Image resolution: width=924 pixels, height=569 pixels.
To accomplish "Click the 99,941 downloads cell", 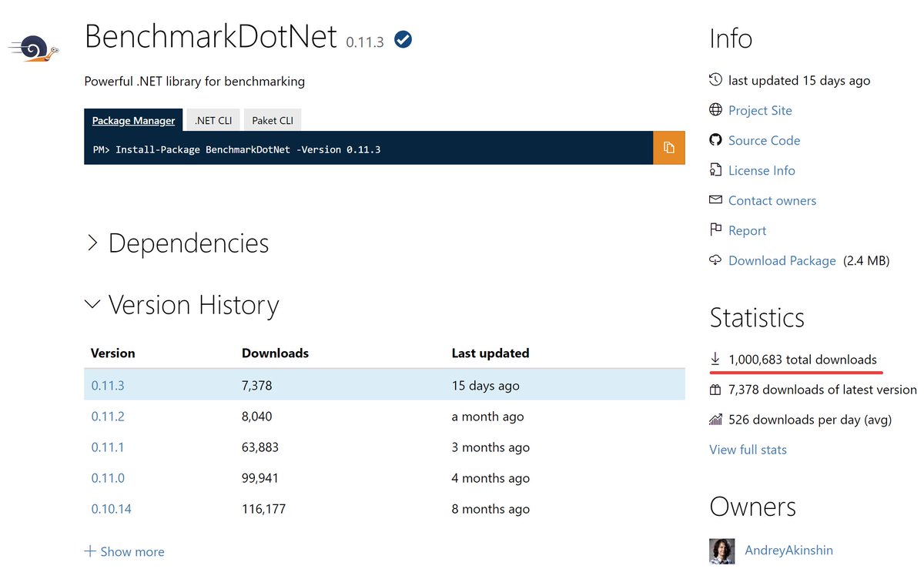I will pos(260,478).
